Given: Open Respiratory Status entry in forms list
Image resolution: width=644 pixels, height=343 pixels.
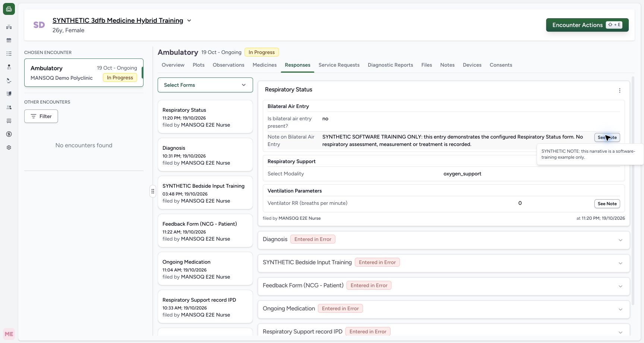Looking at the screenshot, I should (205, 117).
